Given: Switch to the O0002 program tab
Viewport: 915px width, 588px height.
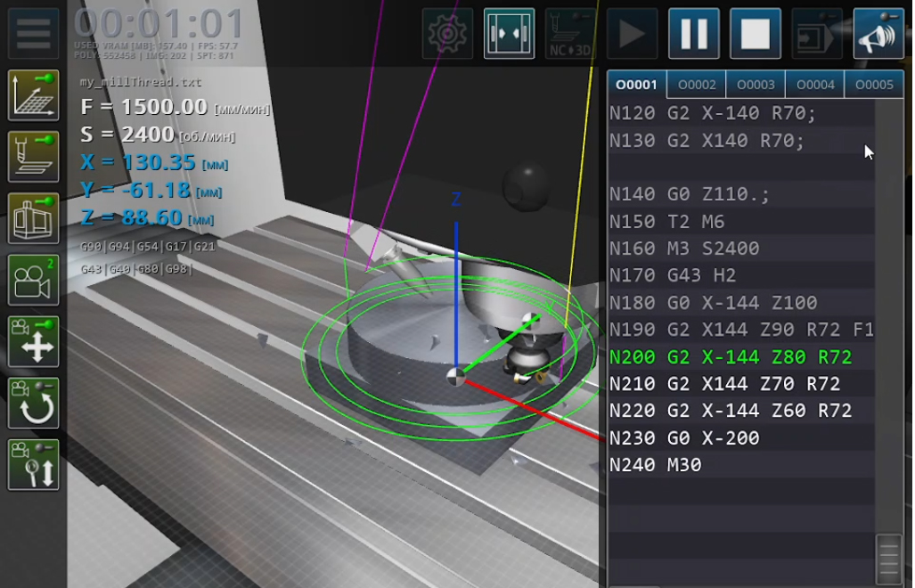Looking at the screenshot, I should (x=697, y=86).
